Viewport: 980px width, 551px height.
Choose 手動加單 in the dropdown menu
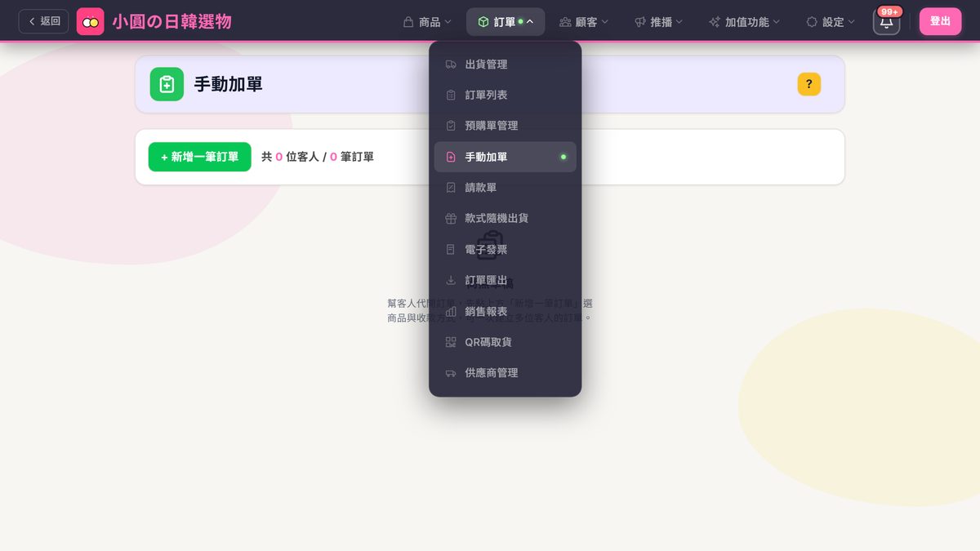(x=505, y=157)
